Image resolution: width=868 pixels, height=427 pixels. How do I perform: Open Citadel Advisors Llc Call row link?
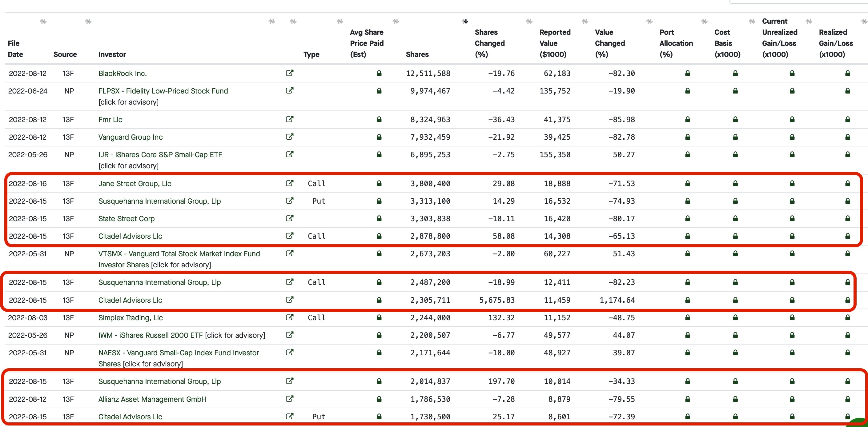(x=130, y=236)
